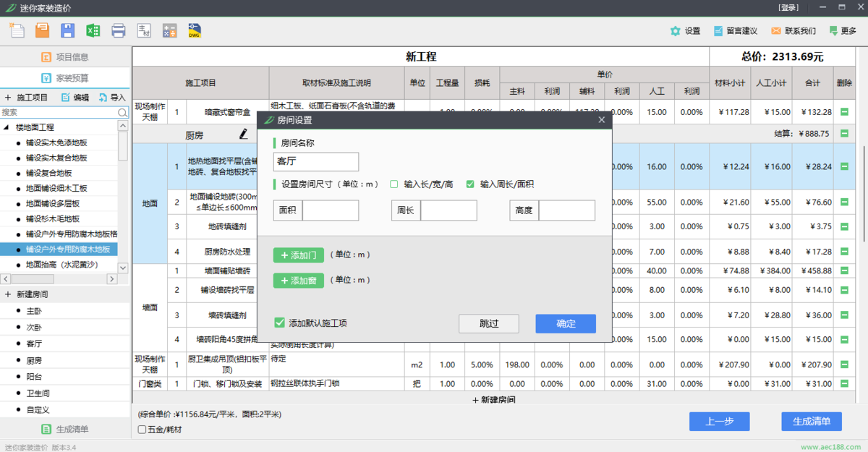Click the new document toolbar icon
The height and width of the screenshot is (452, 868).
point(17,30)
